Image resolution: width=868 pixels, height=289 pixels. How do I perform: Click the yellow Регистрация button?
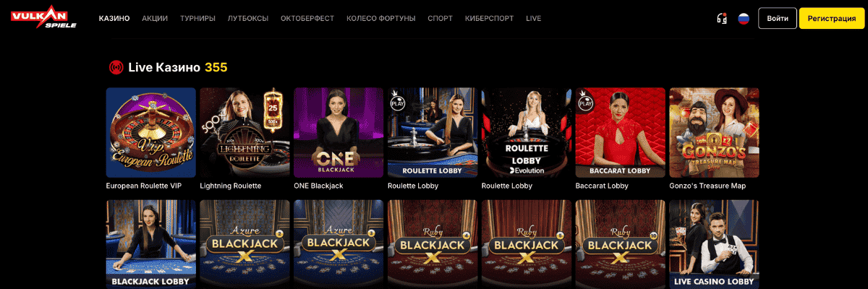tap(832, 18)
